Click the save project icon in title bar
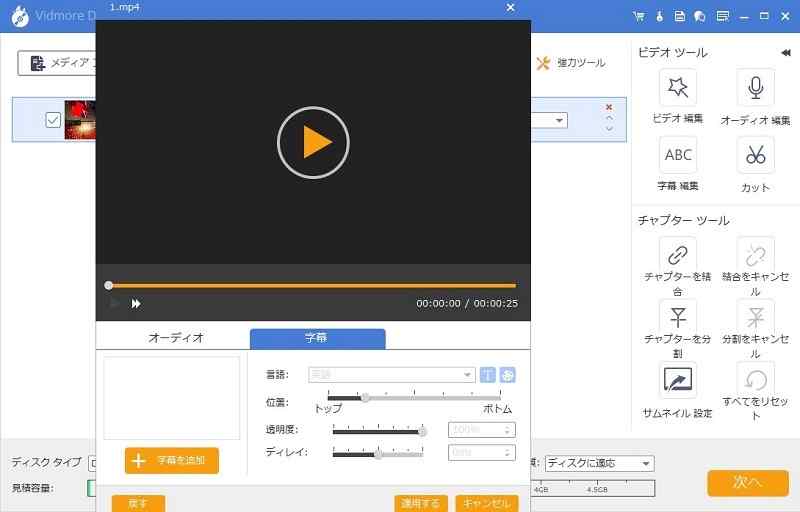 pyautogui.click(x=680, y=16)
